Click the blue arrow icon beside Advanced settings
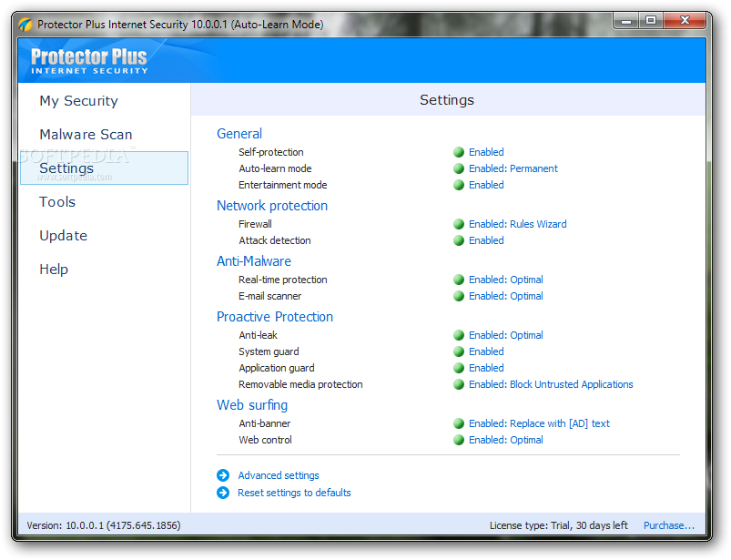Viewport: 731px width, 560px height. click(223, 474)
